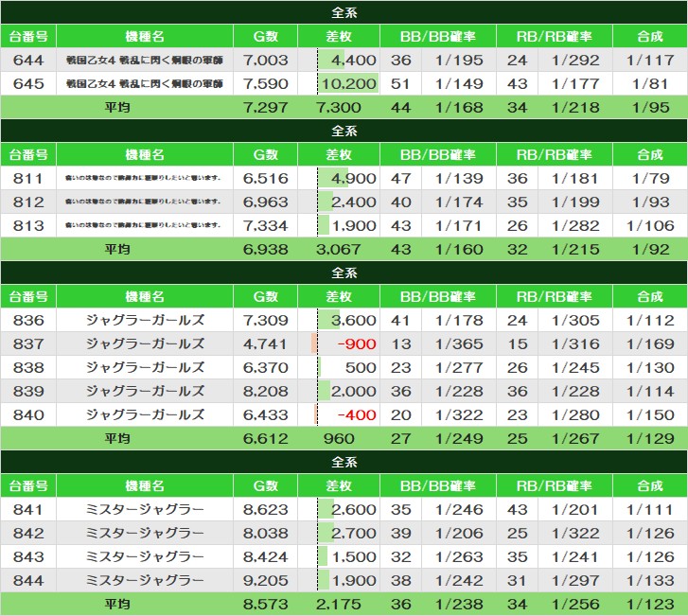688x616 pixels.
Task: Click machine number 843
Action: [28, 557]
